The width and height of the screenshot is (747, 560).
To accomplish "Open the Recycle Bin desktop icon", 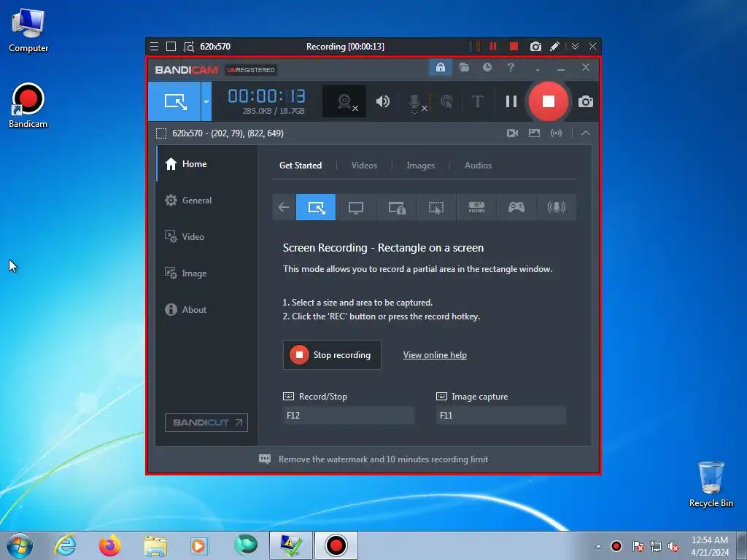I will (x=711, y=484).
